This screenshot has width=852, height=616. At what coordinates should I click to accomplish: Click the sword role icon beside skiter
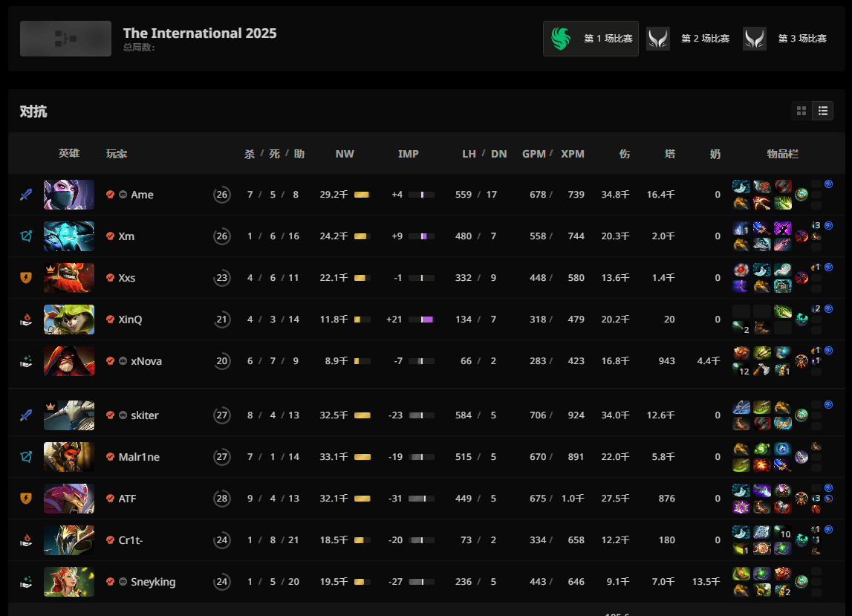click(26, 415)
